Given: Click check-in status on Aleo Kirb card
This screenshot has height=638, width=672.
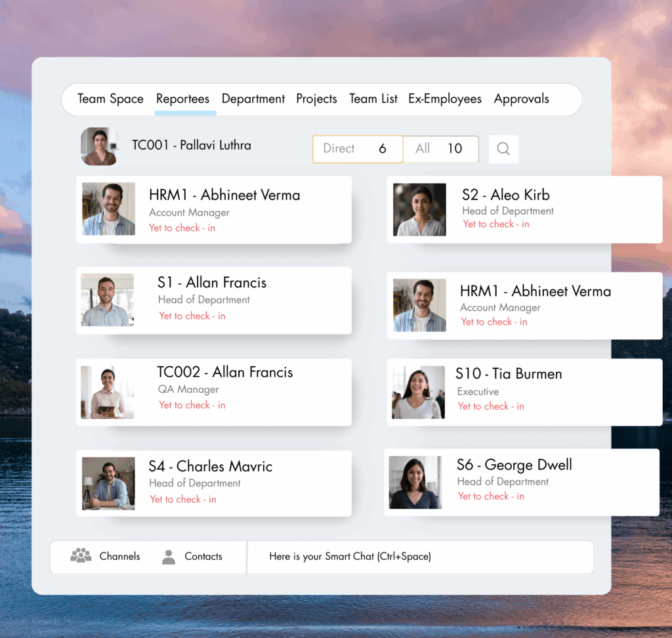Looking at the screenshot, I should (496, 224).
